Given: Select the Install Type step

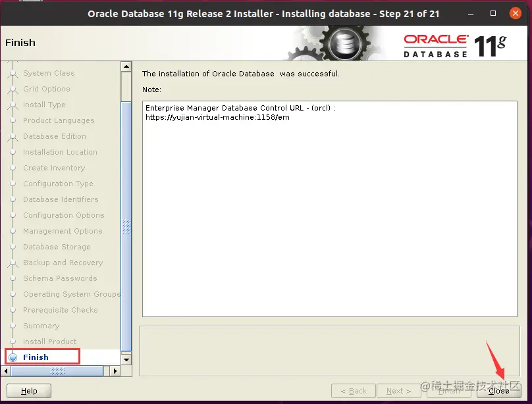Looking at the screenshot, I should tap(44, 105).
